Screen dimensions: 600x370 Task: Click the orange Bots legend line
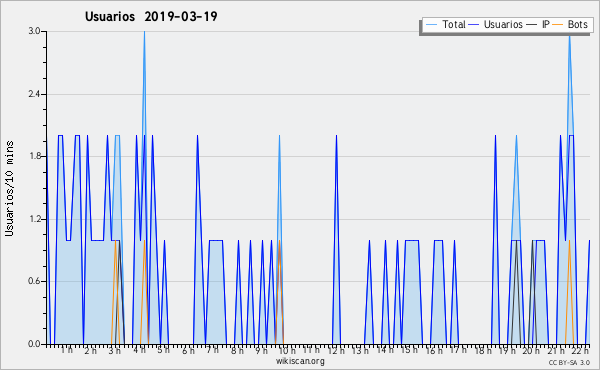click(x=558, y=24)
